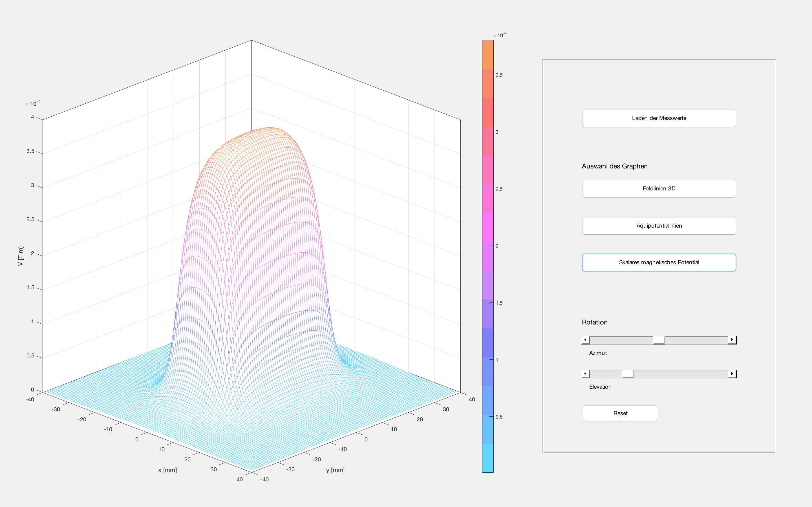Viewport: 812px width, 507px height.
Task: Click the V [T·m] axis label
Action: [21, 256]
